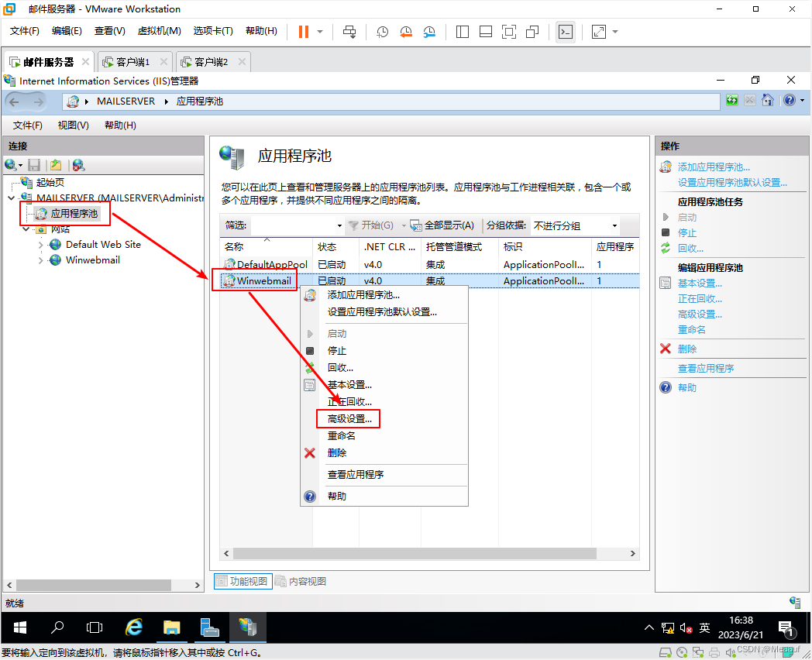The width and height of the screenshot is (812, 660).
Task: Open the stretch display dropdown arrow
Action: pos(615,32)
